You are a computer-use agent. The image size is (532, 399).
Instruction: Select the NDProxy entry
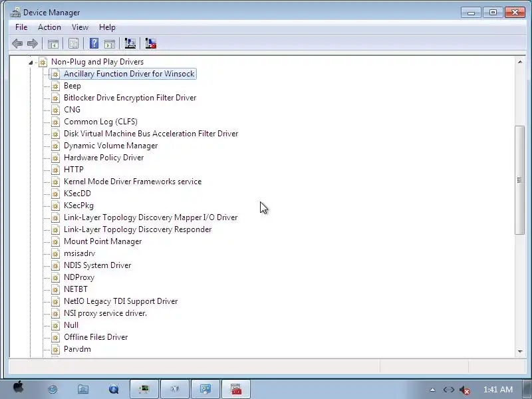click(x=79, y=277)
